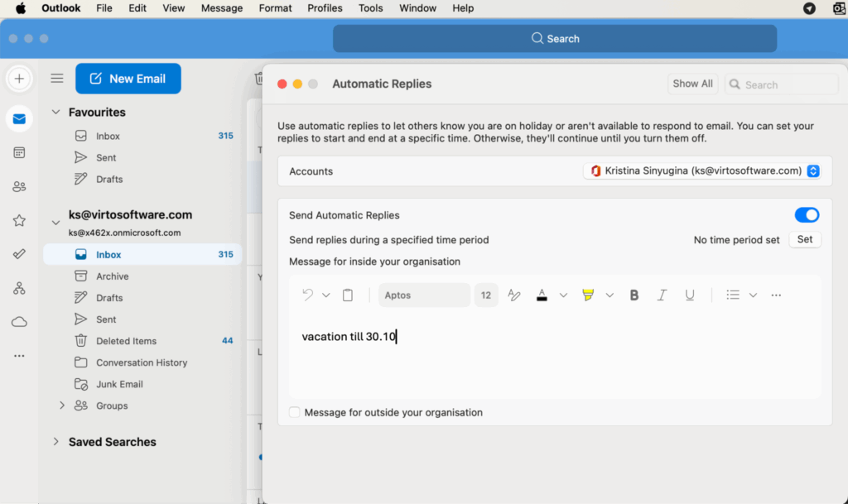Image resolution: width=848 pixels, height=504 pixels.
Task: Open the font color picker
Action: click(542, 295)
